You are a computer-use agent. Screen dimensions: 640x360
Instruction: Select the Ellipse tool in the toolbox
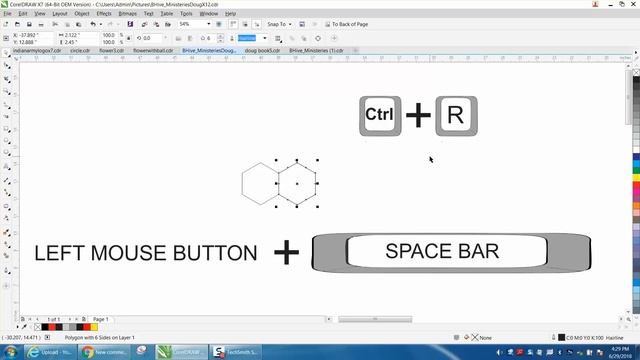[x=6, y=141]
